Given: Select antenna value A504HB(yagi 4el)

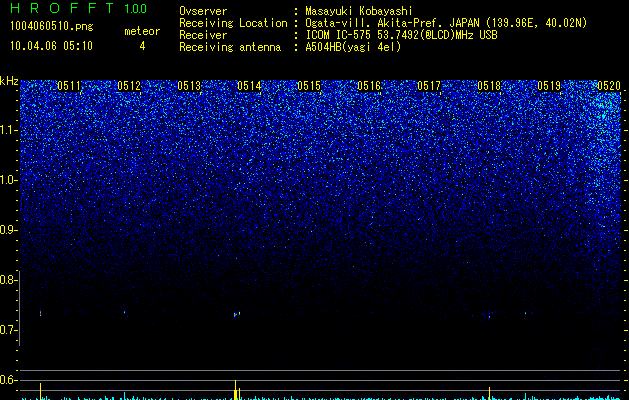Looking at the screenshot, I should 353,47.
